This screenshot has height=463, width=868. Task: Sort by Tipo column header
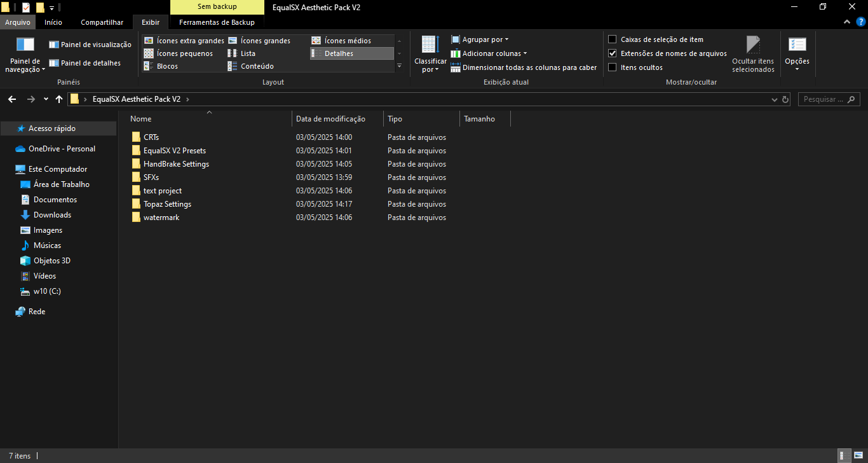[421, 119]
